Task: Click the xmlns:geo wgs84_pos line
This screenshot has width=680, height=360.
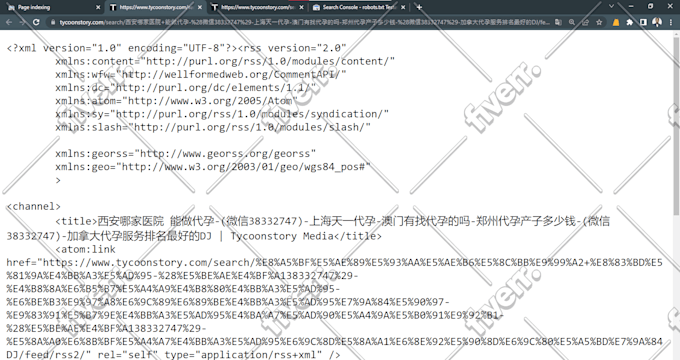Action: tap(213, 167)
